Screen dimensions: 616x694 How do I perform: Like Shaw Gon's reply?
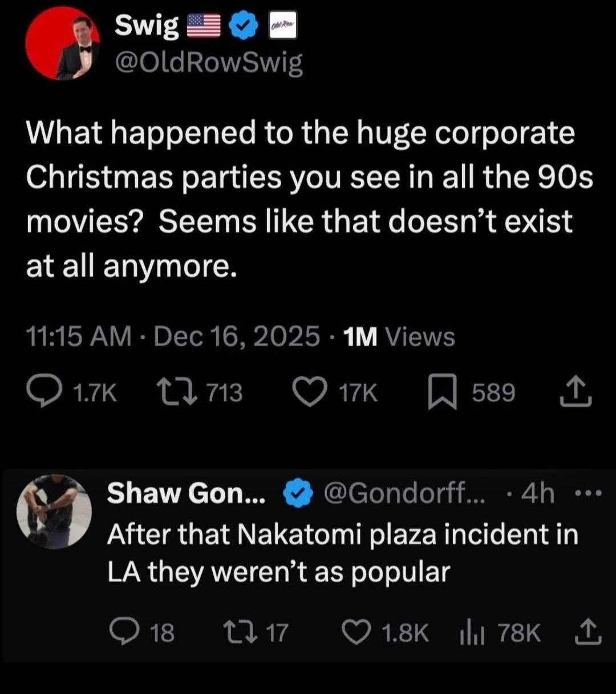click(x=358, y=633)
